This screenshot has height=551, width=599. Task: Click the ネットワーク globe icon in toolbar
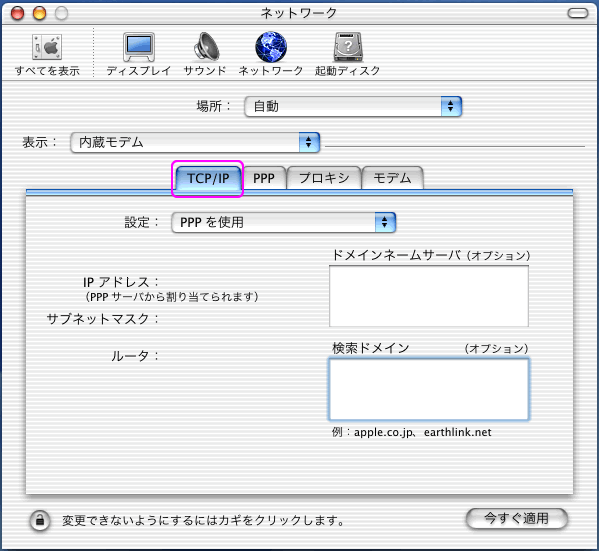271,47
